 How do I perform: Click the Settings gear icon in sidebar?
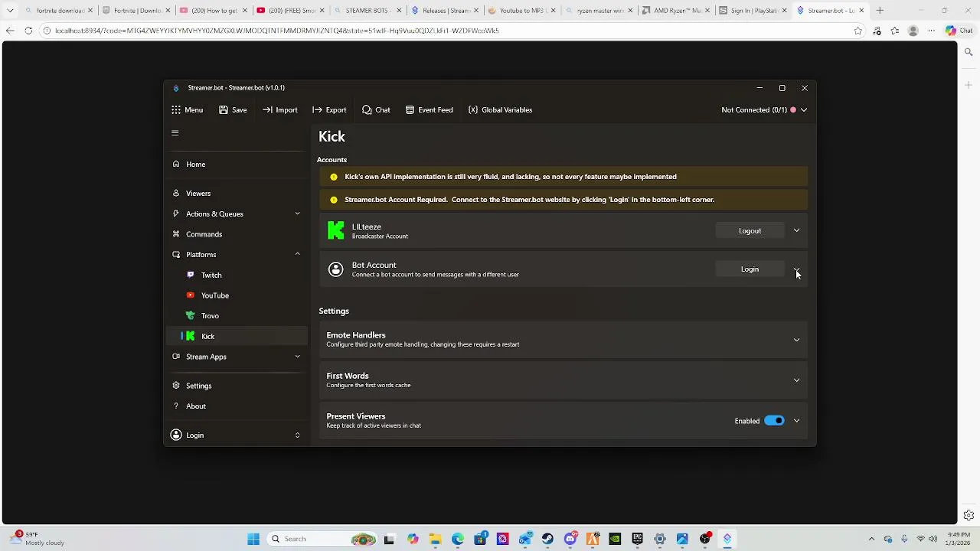pos(176,386)
